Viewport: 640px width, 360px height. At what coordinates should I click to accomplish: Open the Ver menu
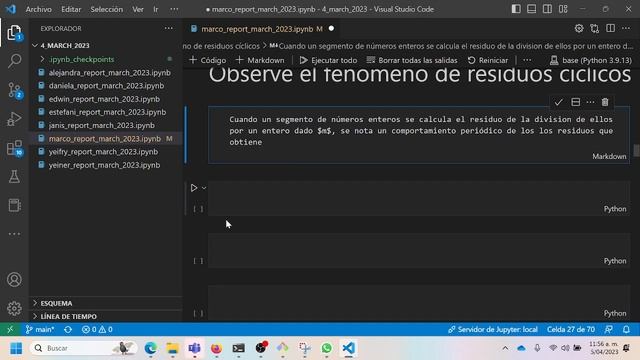[x=138, y=9]
